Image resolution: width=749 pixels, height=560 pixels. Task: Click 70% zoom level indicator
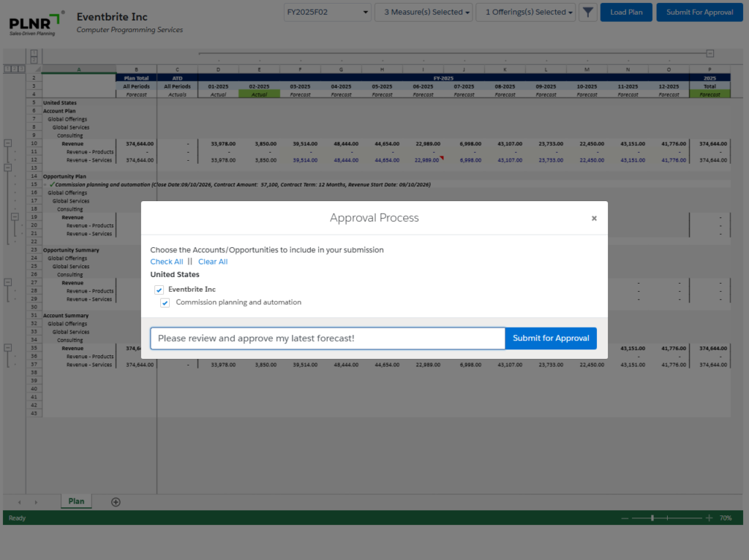point(726,518)
